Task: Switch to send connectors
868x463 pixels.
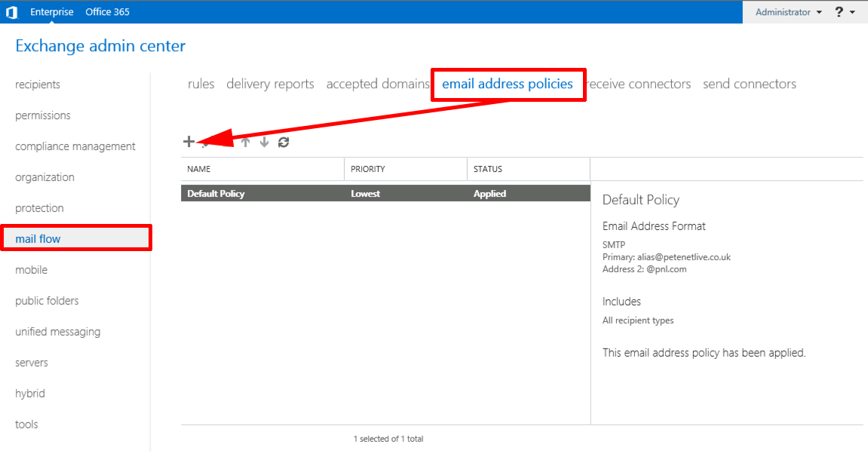Action: (x=749, y=84)
